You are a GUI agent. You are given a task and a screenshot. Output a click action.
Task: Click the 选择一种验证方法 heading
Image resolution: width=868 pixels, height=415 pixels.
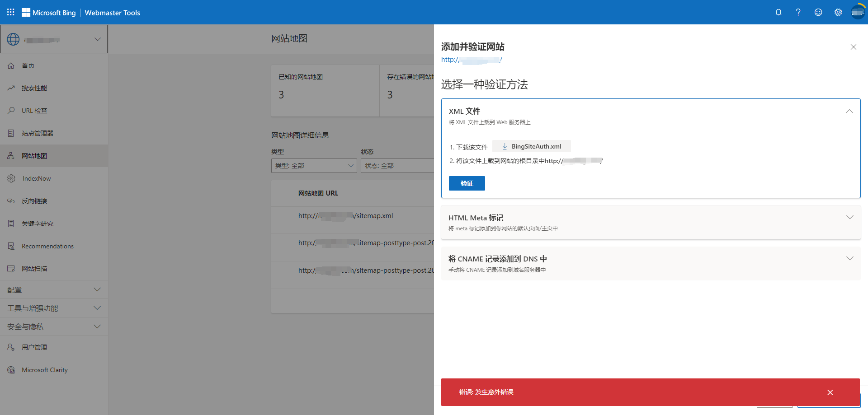click(x=484, y=84)
